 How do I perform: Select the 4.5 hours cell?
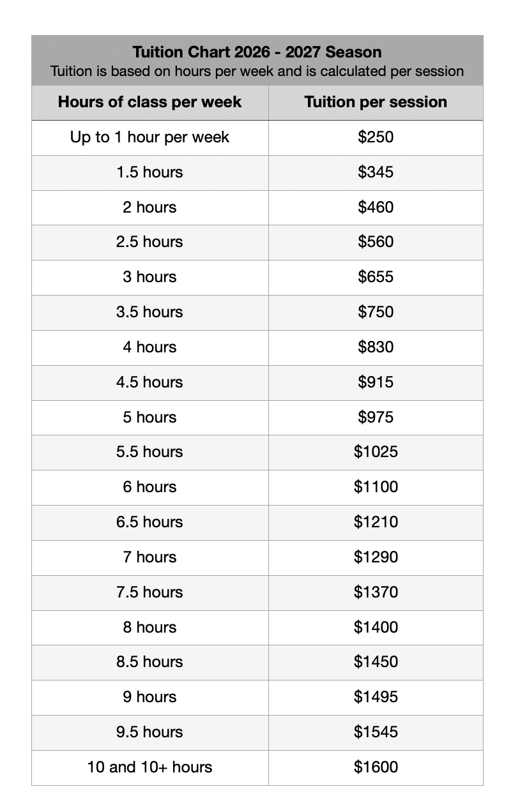click(x=149, y=382)
